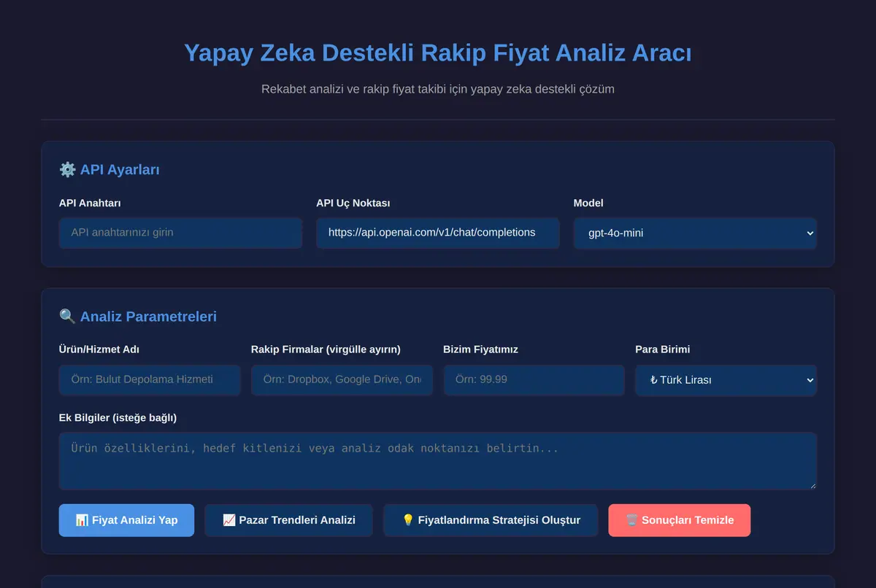Screen dimensions: 876x588
Task: Click the gear icon beside API Ayarları
Action: pyautogui.click(x=67, y=170)
